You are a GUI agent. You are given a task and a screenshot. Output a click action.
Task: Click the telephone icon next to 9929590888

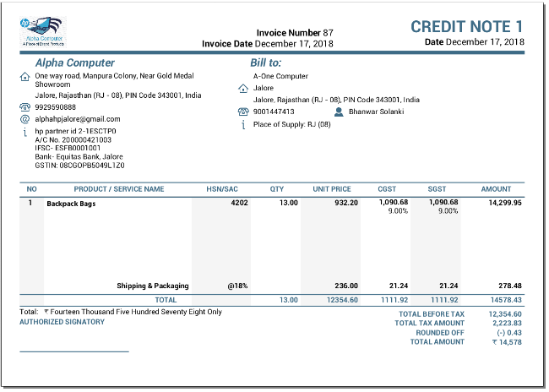24,107
